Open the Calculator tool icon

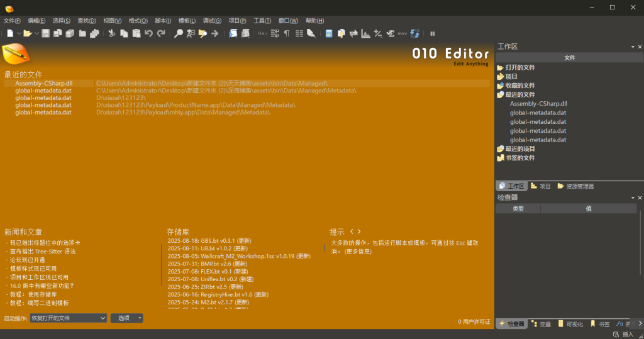pyautogui.click(x=329, y=34)
